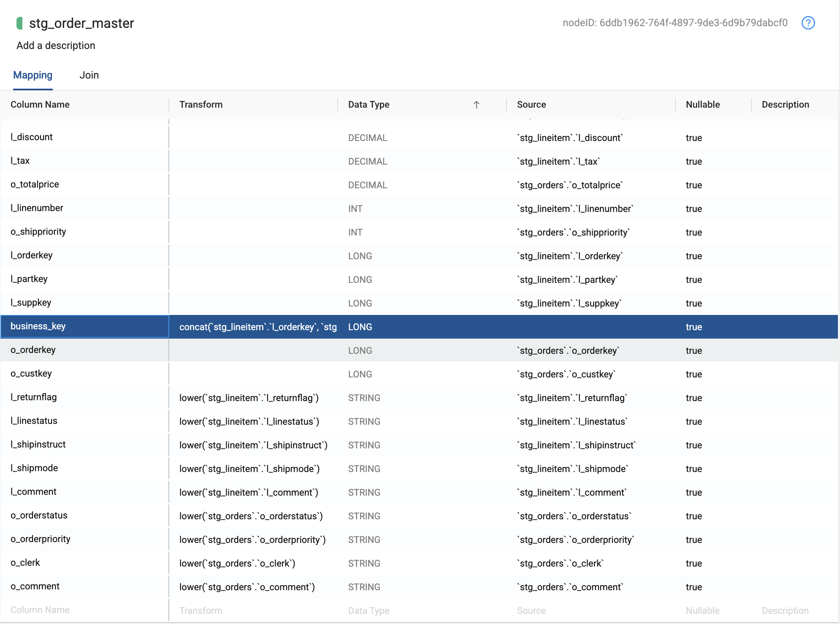Select the o_clerk column name
The height and width of the screenshot is (624, 840).
tap(25, 563)
